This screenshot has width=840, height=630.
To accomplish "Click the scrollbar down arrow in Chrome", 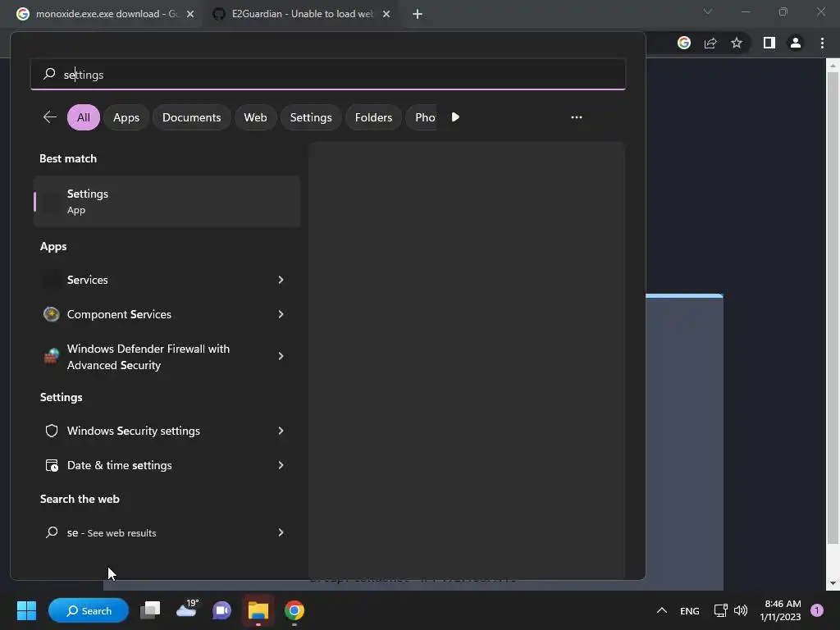I will [x=833, y=583].
